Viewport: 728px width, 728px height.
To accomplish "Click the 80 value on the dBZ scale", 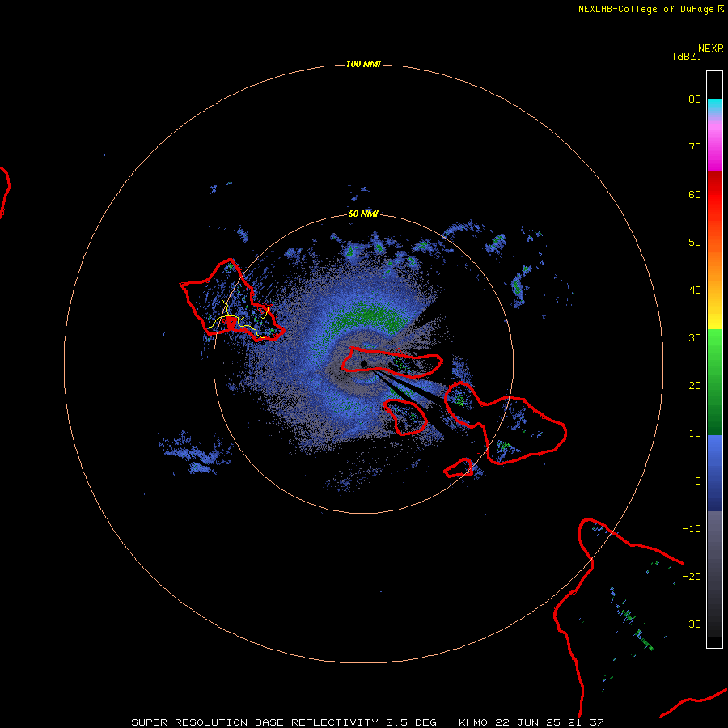I will 695,99.
